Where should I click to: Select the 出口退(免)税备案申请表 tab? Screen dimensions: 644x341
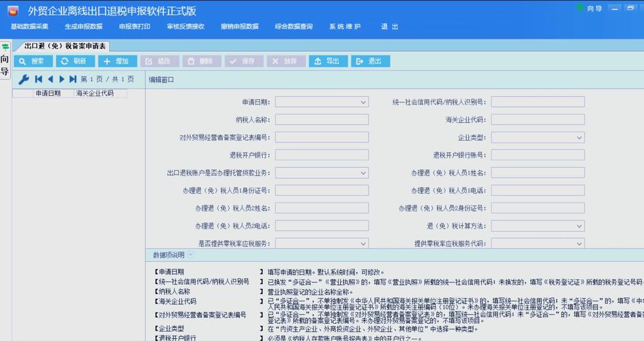tap(65, 46)
